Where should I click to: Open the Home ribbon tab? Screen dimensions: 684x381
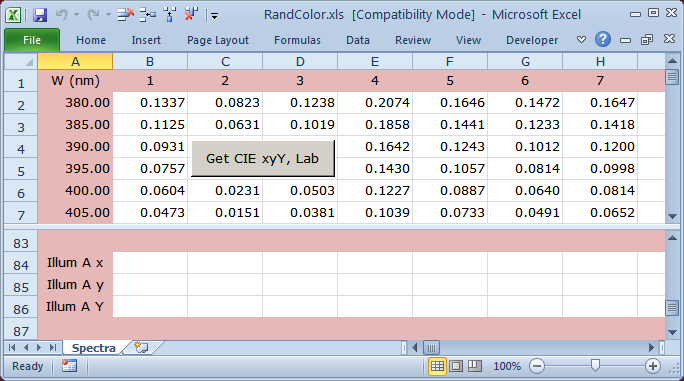point(91,40)
